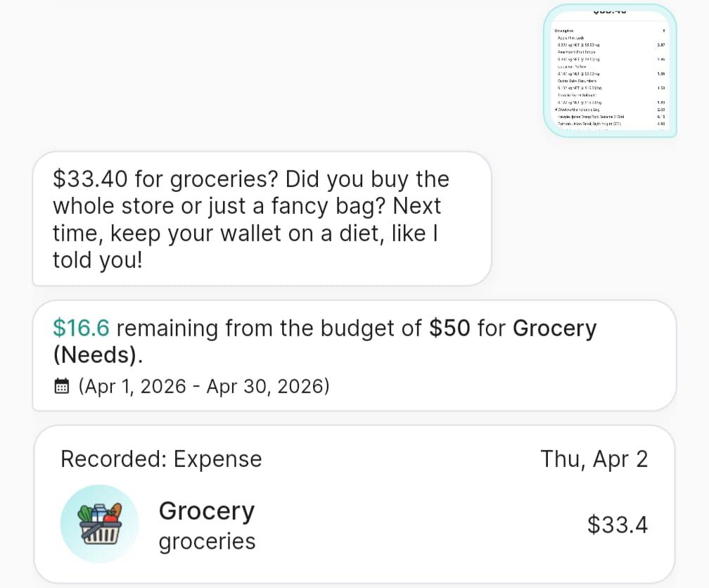Tap the grocery basket category icon

click(99, 524)
